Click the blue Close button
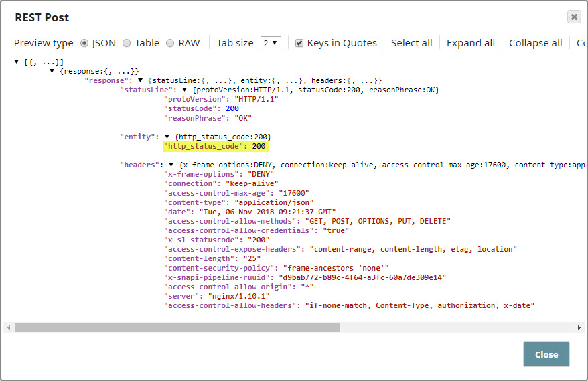Image resolution: width=588 pixels, height=381 pixels. 546,354
